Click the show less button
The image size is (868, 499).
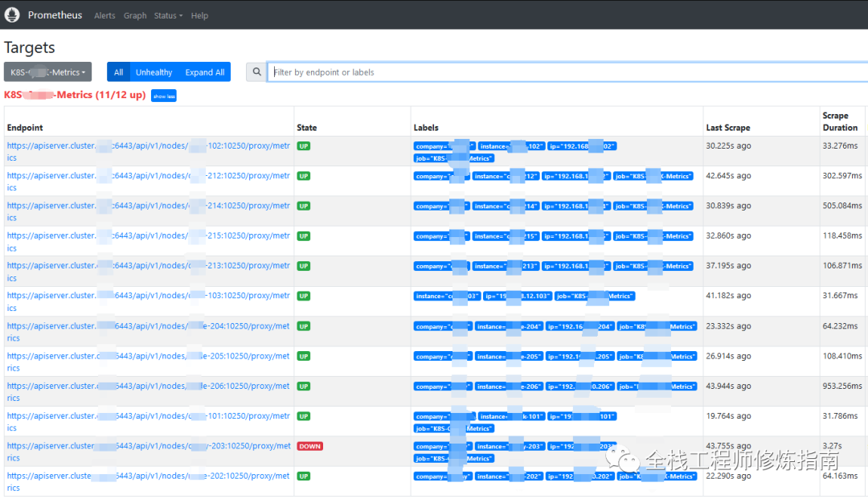tap(164, 96)
